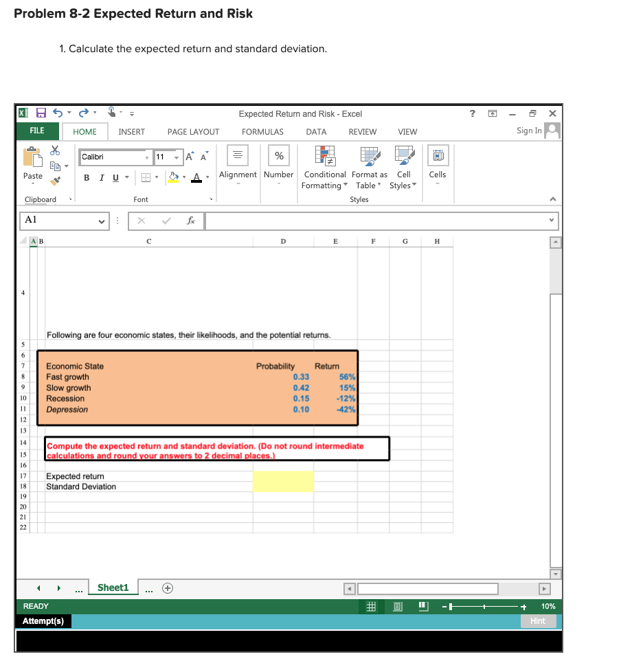Apply the Percent number format icon
The width and height of the screenshot is (632, 672).
tap(278, 156)
